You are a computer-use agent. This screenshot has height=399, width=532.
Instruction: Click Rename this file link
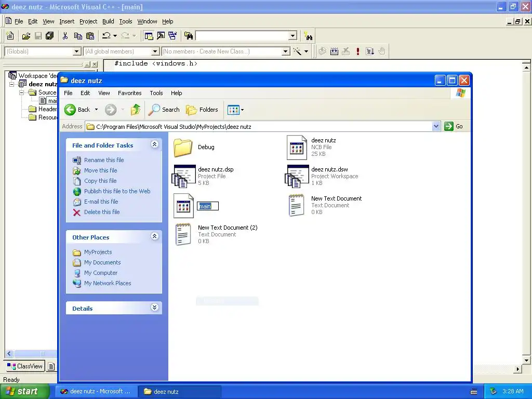104,160
